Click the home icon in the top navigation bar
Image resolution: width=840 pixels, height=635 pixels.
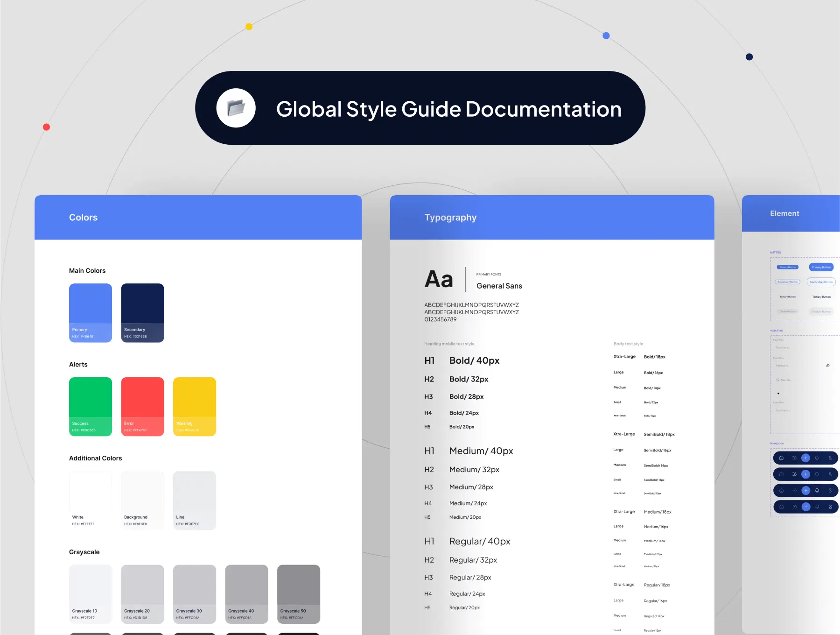(x=781, y=458)
